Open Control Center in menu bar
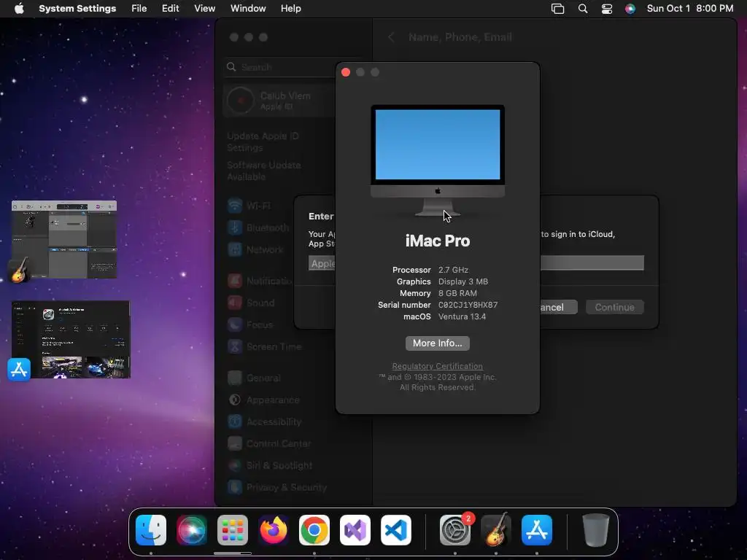Screen dimensions: 747x560 (x=606, y=9)
